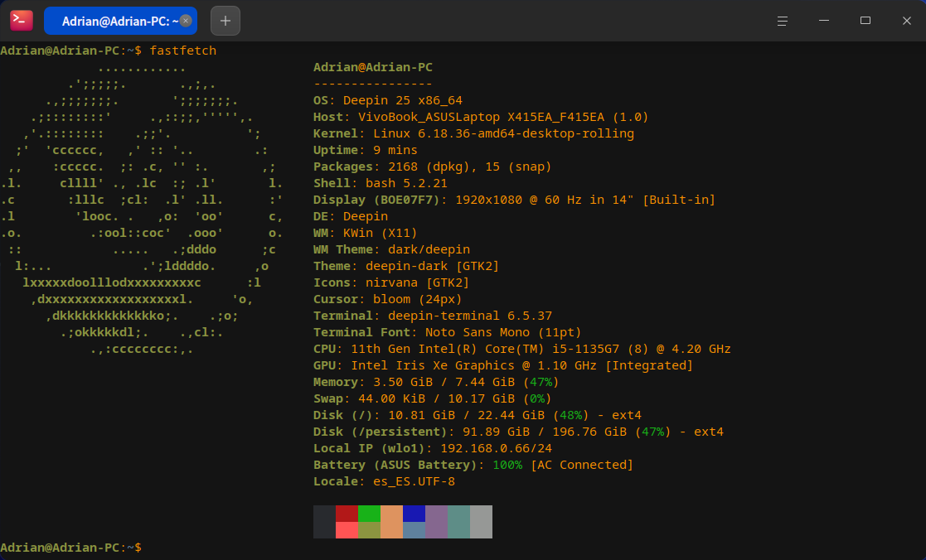The height and width of the screenshot is (560, 926).
Task: Click the dashed separator under the username
Action: (373, 84)
